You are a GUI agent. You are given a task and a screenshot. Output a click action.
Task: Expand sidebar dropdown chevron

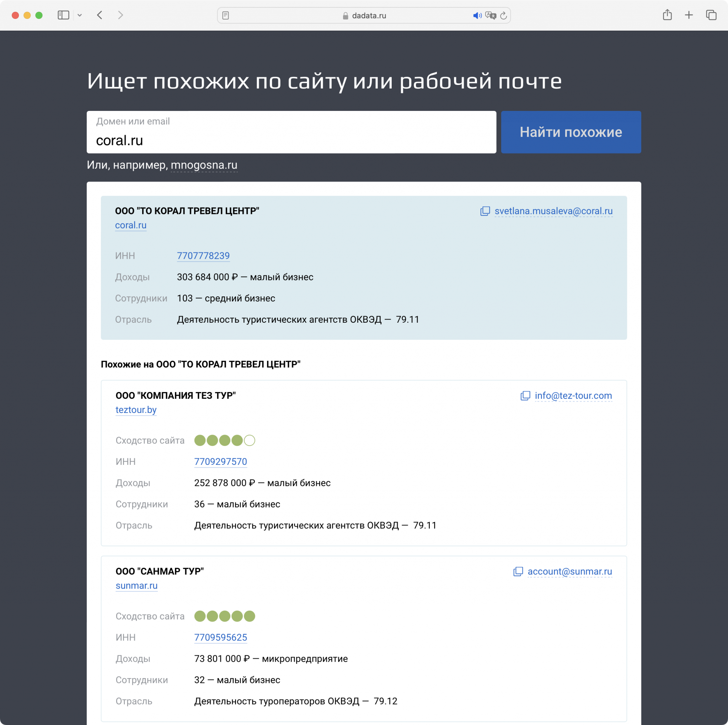point(80,15)
